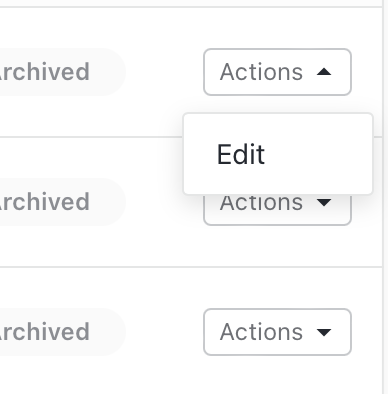
Task: Click the blank area between the first Archived badge and Actions
Action: pyautogui.click(x=165, y=72)
